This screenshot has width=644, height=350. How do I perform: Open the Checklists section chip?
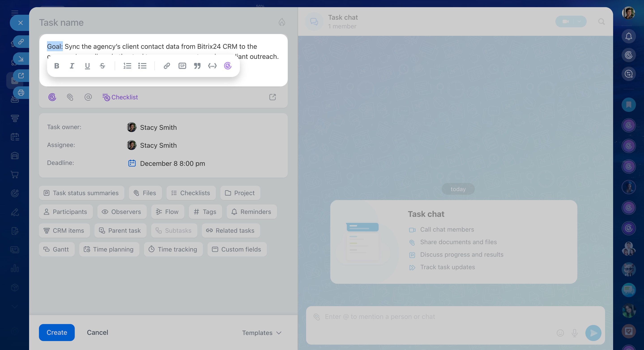click(191, 193)
